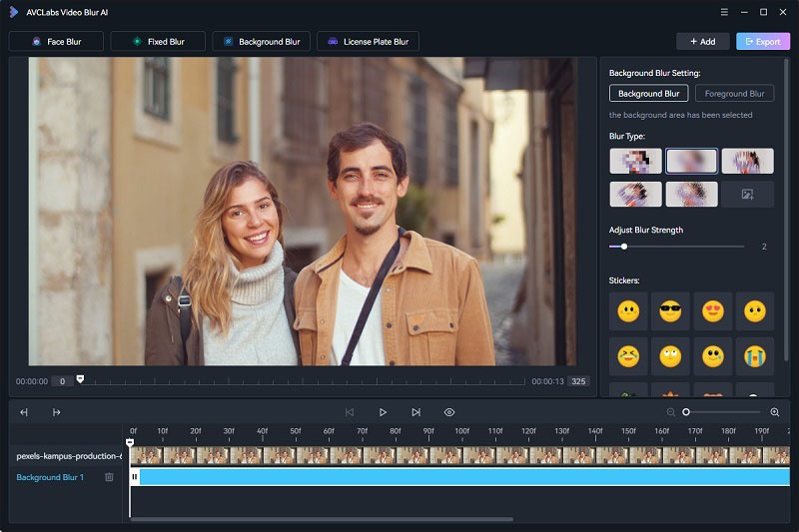Delete the Background Blur 1 track
The width and height of the screenshot is (799, 532).
109,477
